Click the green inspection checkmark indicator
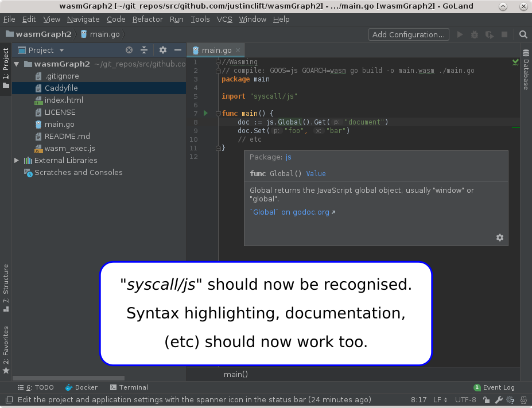This screenshot has height=408, width=532. tap(515, 62)
